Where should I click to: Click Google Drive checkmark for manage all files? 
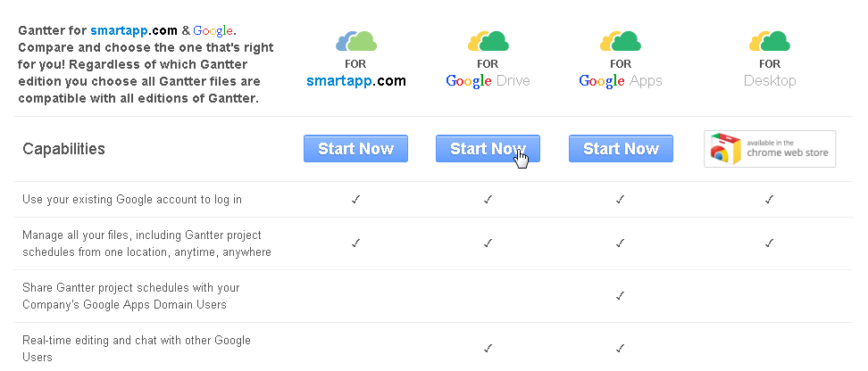tap(488, 243)
